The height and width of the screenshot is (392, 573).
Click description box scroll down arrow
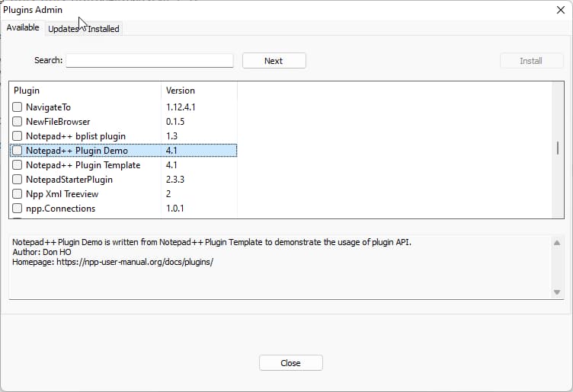tap(557, 292)
